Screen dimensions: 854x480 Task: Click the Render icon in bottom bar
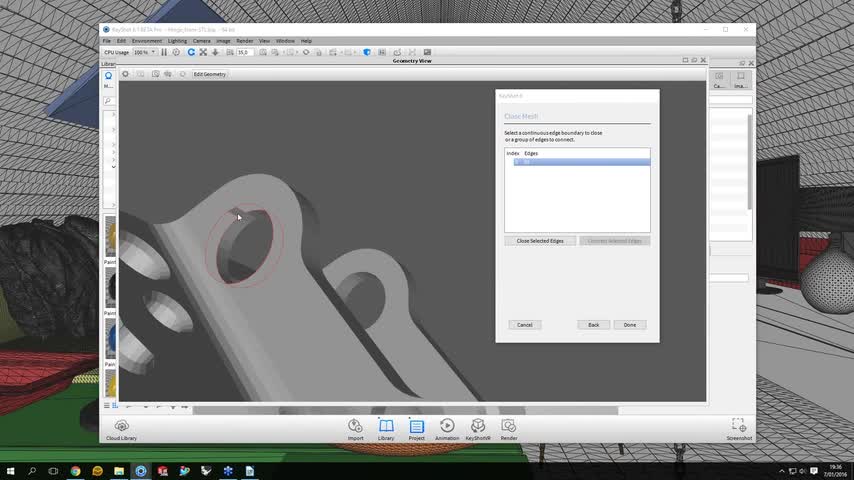coord(509,429)
